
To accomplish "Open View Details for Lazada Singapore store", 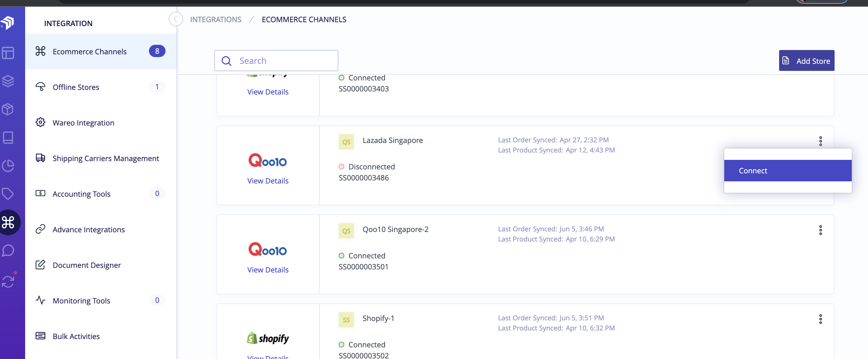I will coord(268,181).
